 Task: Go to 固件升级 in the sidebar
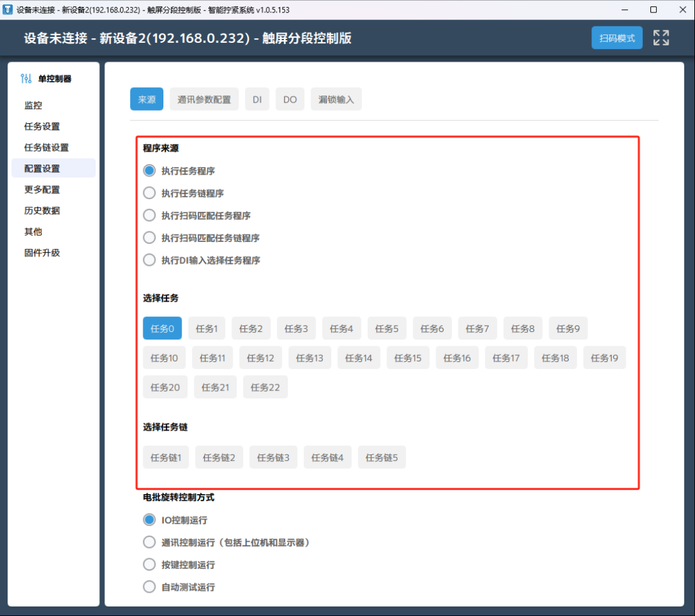[53, 253]
